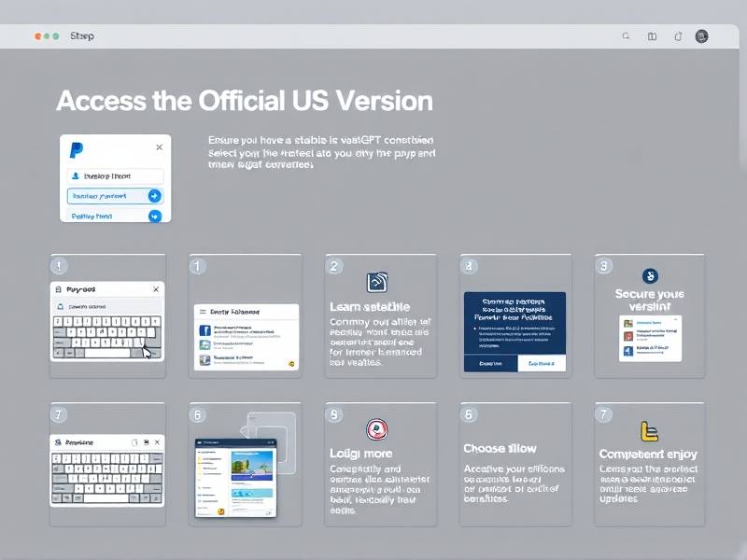Click the Facebook icon in the list card
The height and width of the screenshot is (560, 747).
point(204,330)
